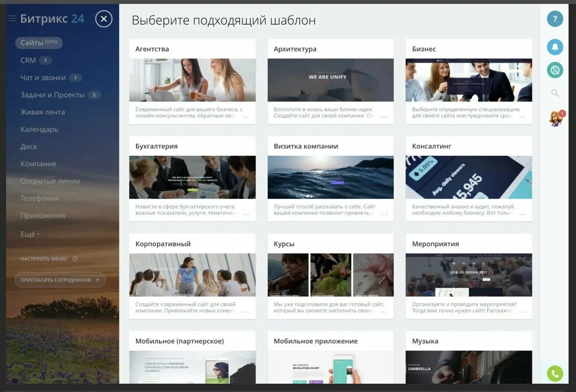Toggle the hamburger menu beside the Bitrix logo
Viewport: 576px width, 392px height.
[x=12, y=18]
